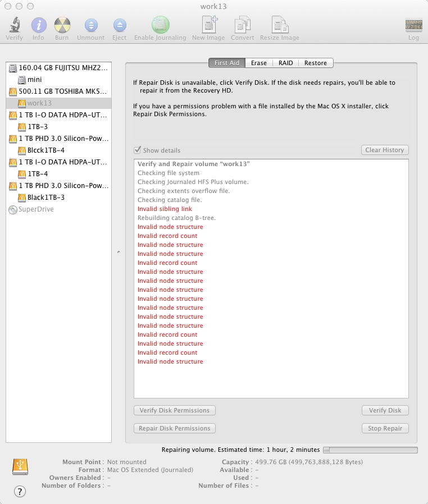Click the Resize Image toolbar icon

click(x=280, y=25)
